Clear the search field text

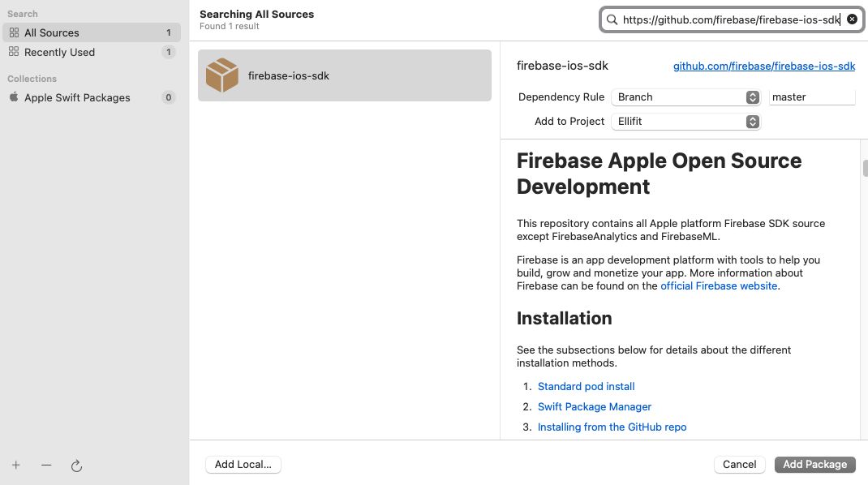pyautogui.click(x=852, y=19)
